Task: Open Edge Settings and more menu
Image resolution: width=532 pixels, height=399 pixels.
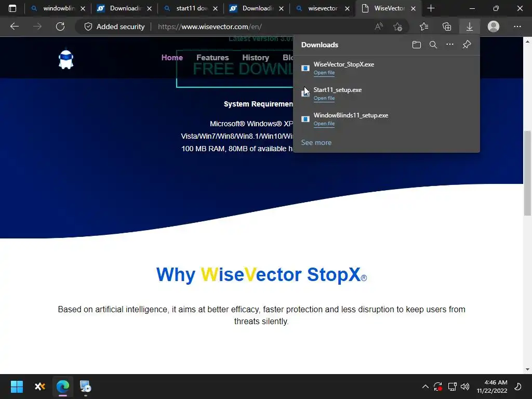Action: point(517,26)
